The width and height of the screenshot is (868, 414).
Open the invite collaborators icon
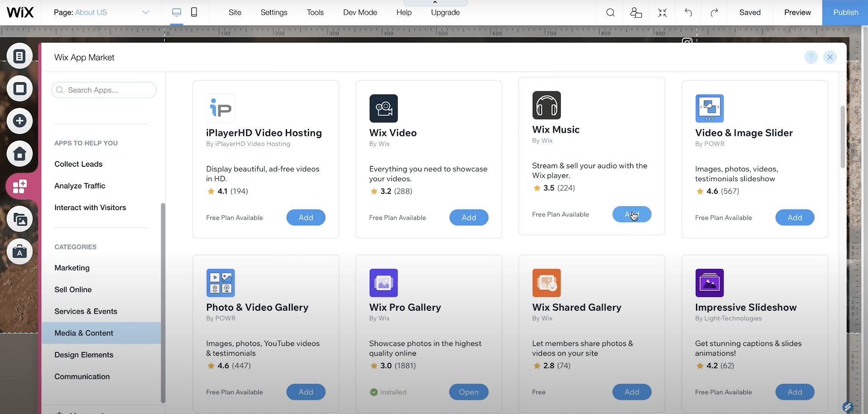636,13
